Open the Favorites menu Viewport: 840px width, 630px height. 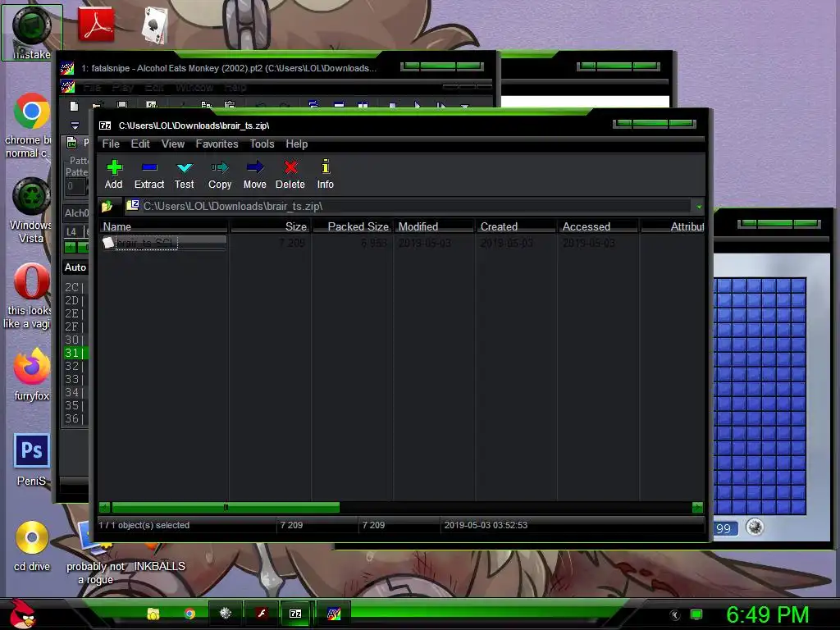coord(217,144)
